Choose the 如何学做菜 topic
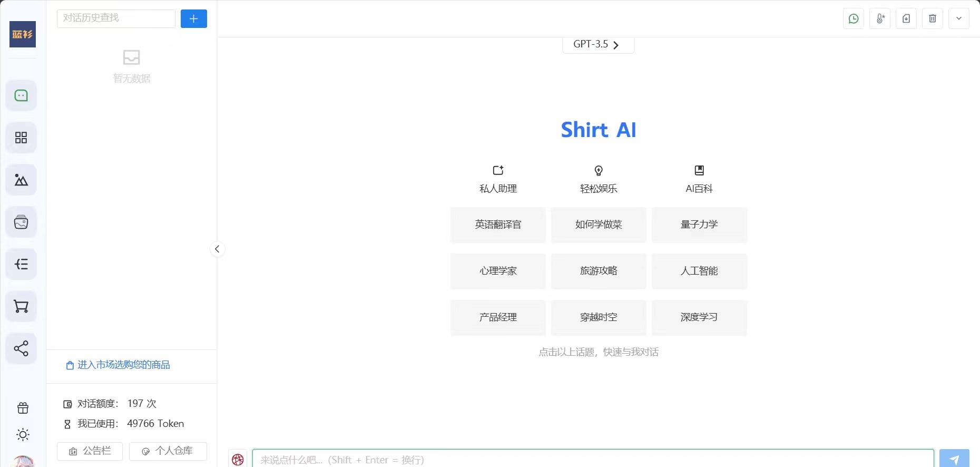This screenshot has width=980, height=467. 599,225
